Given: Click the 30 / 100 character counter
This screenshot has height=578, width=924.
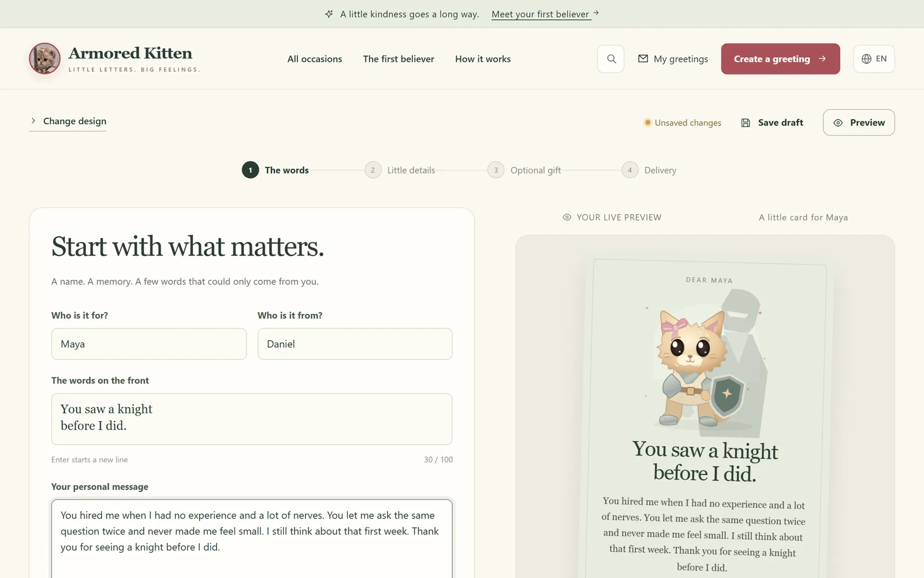Looking at the screenshot, I should point(438,460).
